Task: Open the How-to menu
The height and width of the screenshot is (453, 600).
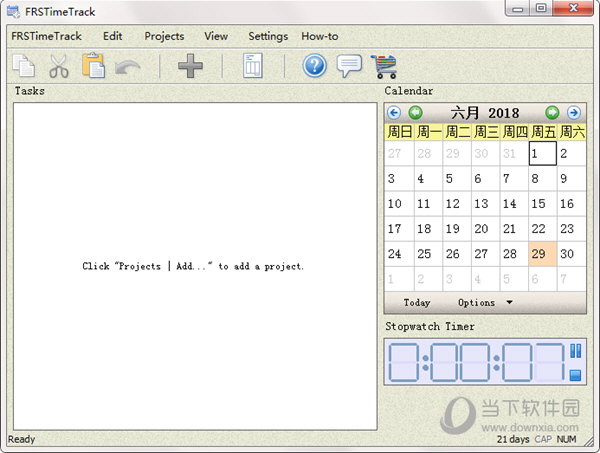Action: [x=320, y=36]
